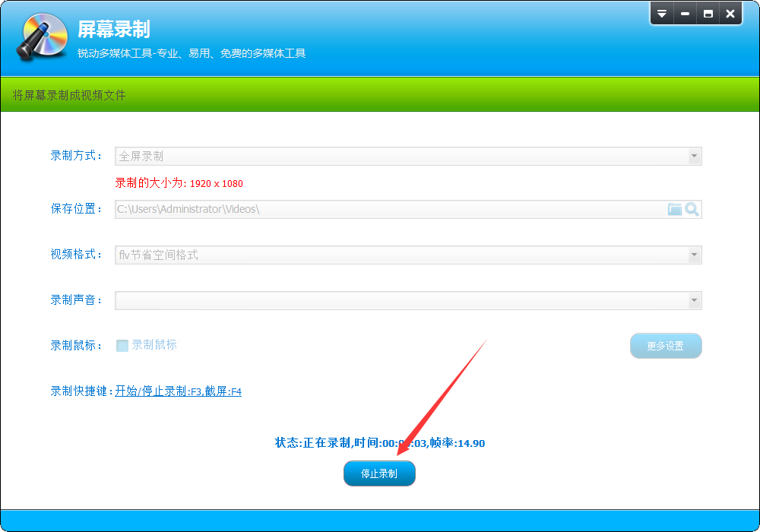
Task: Click the 将屏幕录制成视频文件 banner text
Action: click(69, 95)
